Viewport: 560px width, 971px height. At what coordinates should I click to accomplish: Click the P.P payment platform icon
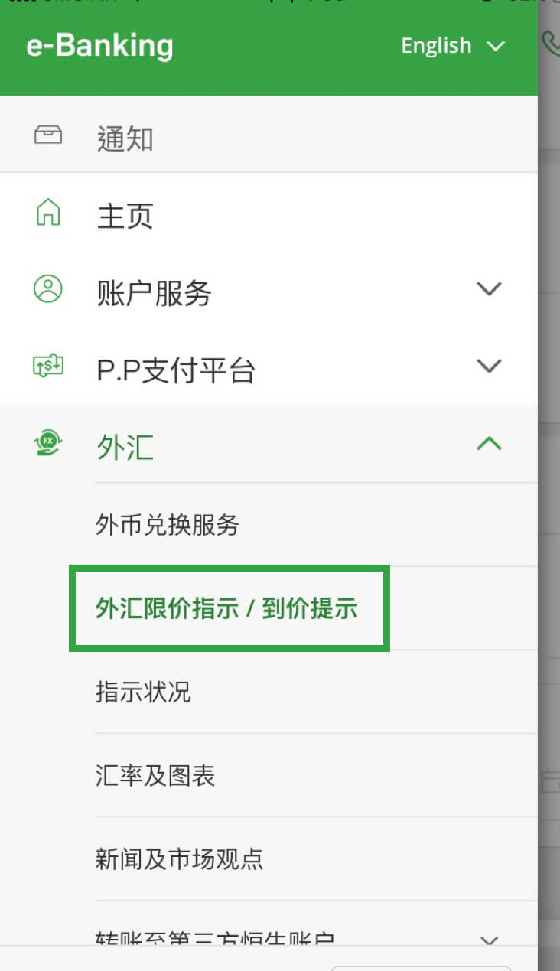click(48, 366)
